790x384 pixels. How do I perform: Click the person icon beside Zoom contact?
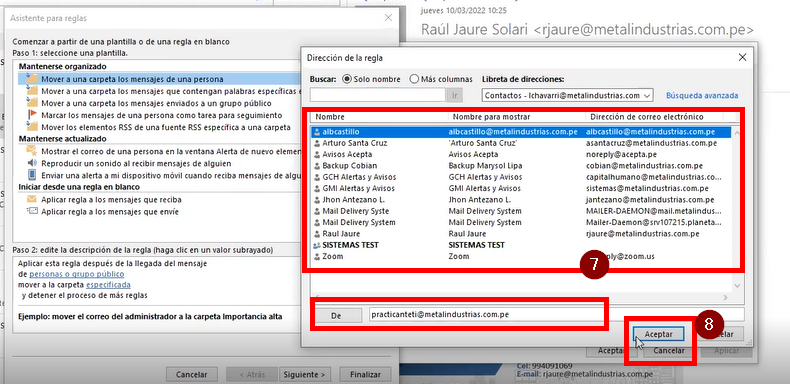316,257
